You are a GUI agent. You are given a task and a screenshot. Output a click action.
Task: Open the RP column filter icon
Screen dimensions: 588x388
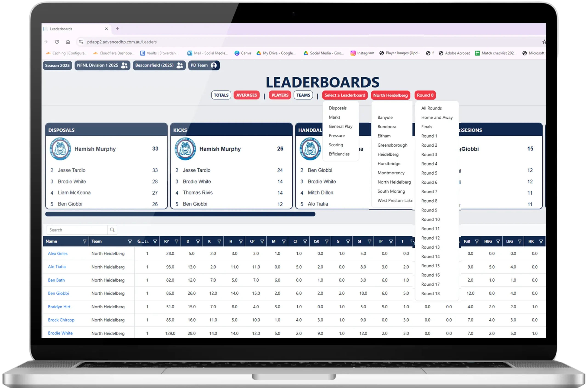[x=176, y=242]
